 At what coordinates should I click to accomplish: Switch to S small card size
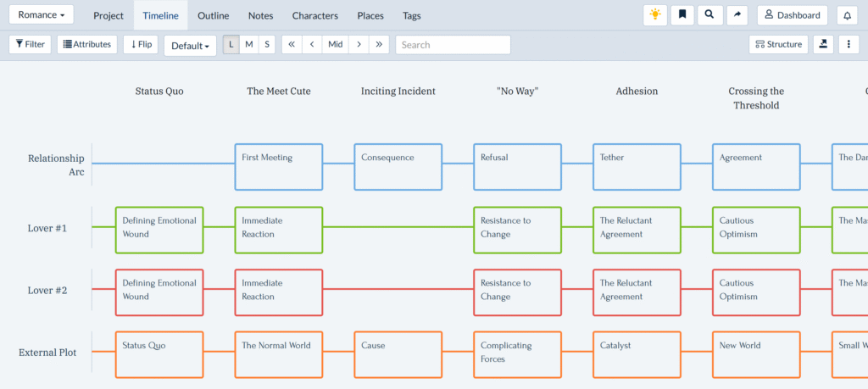point(266,45)
